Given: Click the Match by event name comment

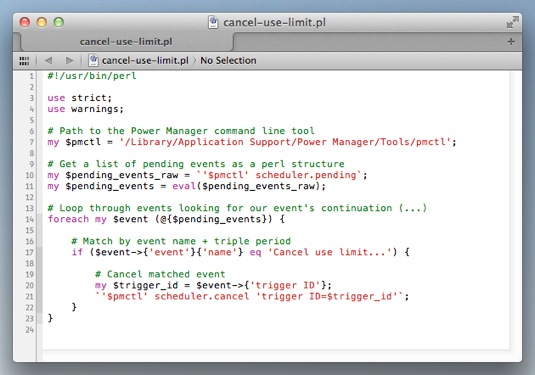Looking at the screenshot, I should [x=181, y=241].
